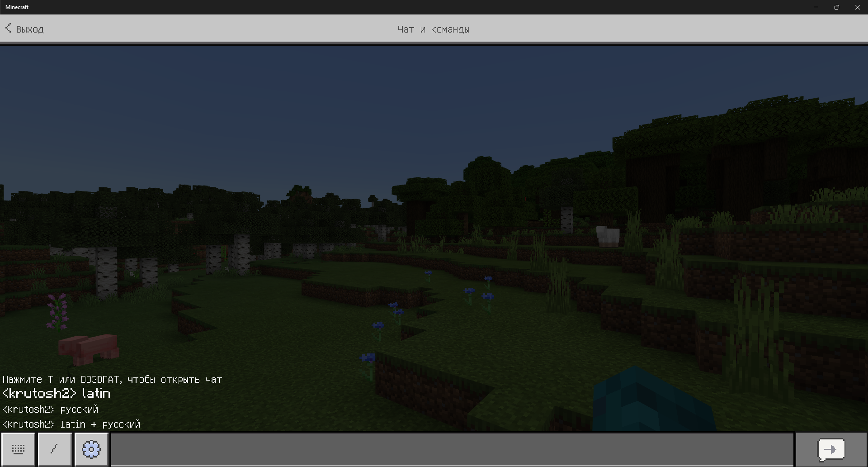This screenshot has width=868, height=467.
Task: Click the chat message 'latin'
Action: tap(57, 393)
